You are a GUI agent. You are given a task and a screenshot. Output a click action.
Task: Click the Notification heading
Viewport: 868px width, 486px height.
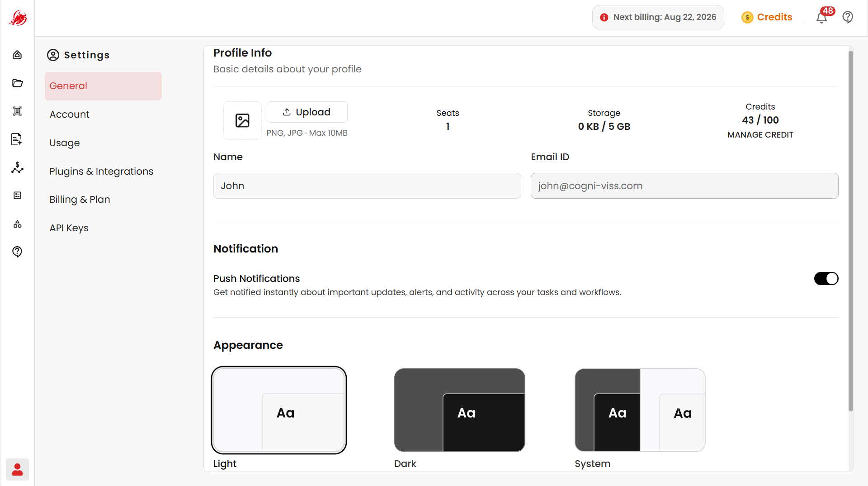pos(245,249)
